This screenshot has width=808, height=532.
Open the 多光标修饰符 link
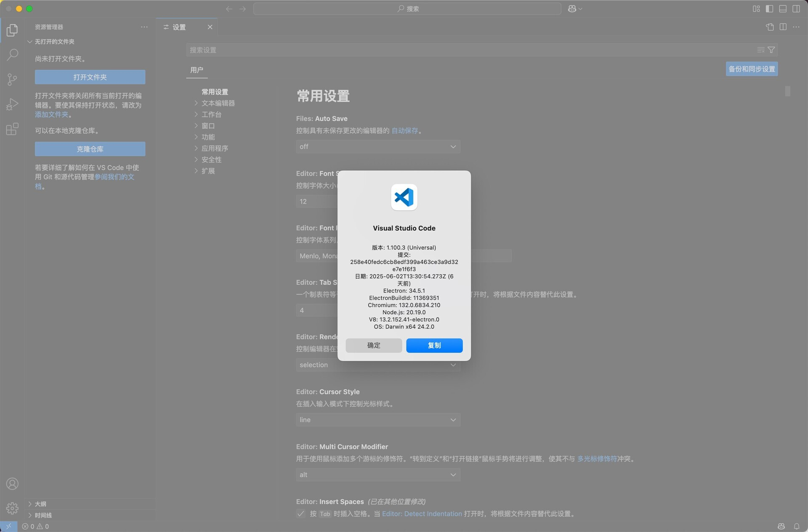point(597,459)
